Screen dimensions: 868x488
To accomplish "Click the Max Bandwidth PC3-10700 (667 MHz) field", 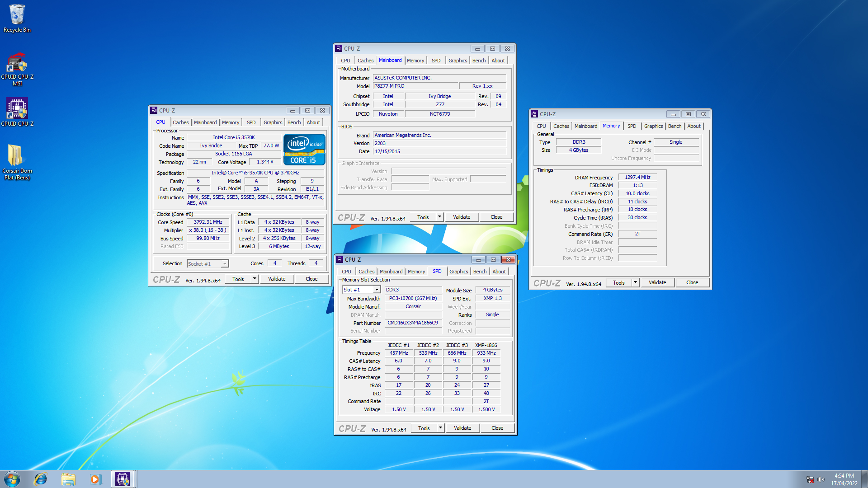I will tap(413, 299).
